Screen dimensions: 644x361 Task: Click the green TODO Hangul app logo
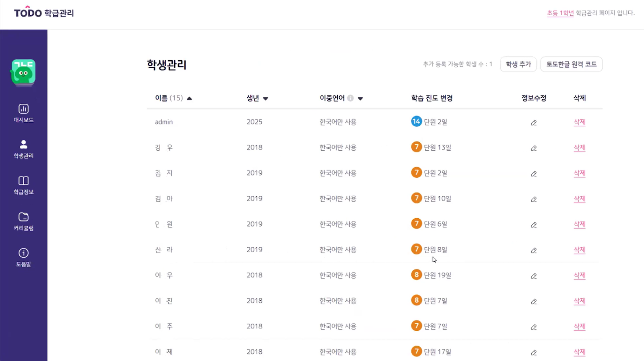(x=23, y=73)
